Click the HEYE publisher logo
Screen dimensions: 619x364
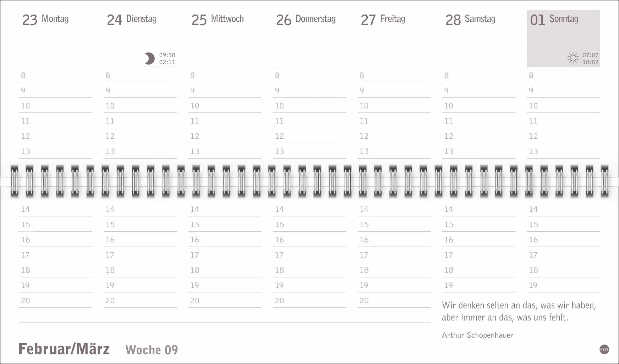[x=604, y=349]
